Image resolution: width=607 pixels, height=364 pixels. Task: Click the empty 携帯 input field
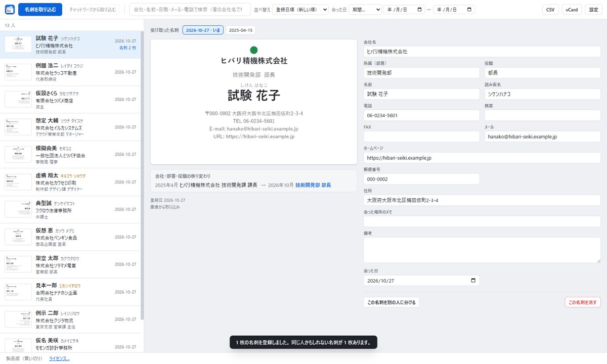click(x=543, y=115)
